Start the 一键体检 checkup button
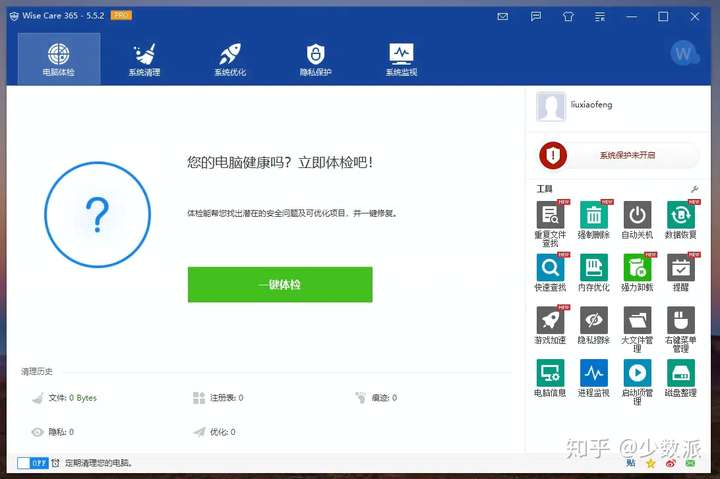This screenshot has height=479, width=720. [280, 285]
